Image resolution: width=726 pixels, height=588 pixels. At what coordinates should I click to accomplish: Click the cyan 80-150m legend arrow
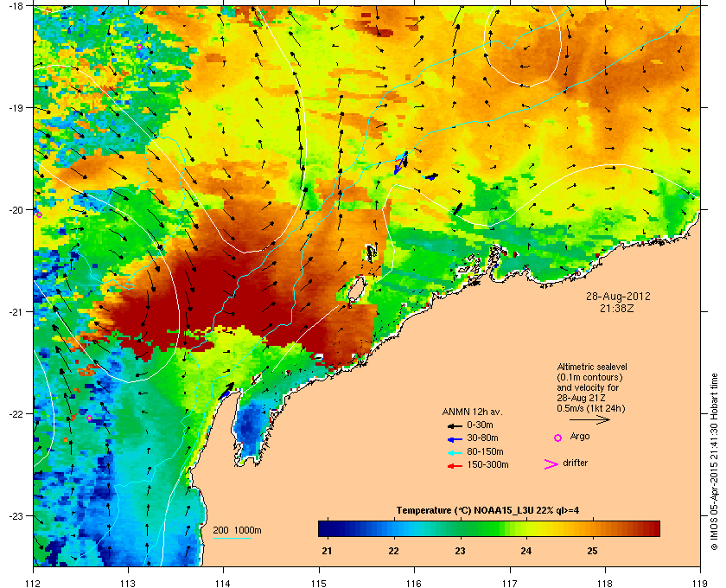[x=455, y=453]
